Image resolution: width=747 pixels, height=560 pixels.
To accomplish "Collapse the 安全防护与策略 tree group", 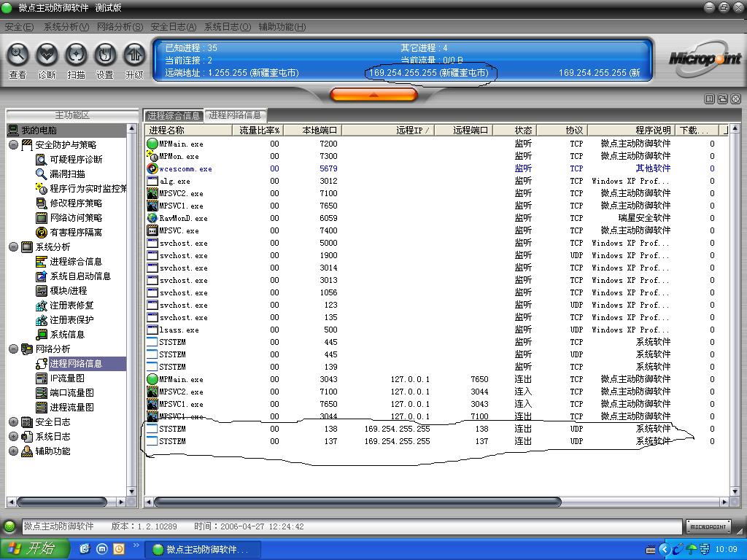I will 13,145.
